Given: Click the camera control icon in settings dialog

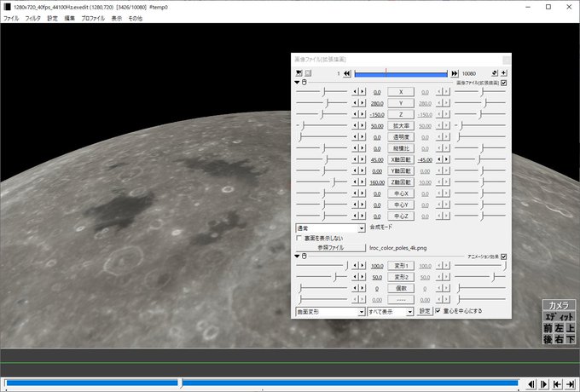Looking at the screenshot, I should click(299, 73).
